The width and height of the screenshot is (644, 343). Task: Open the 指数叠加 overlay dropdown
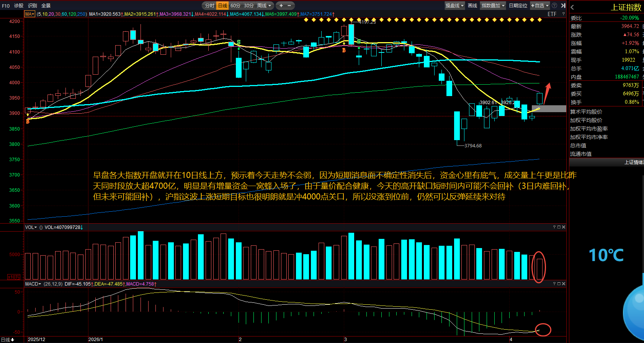coord(493,5)
